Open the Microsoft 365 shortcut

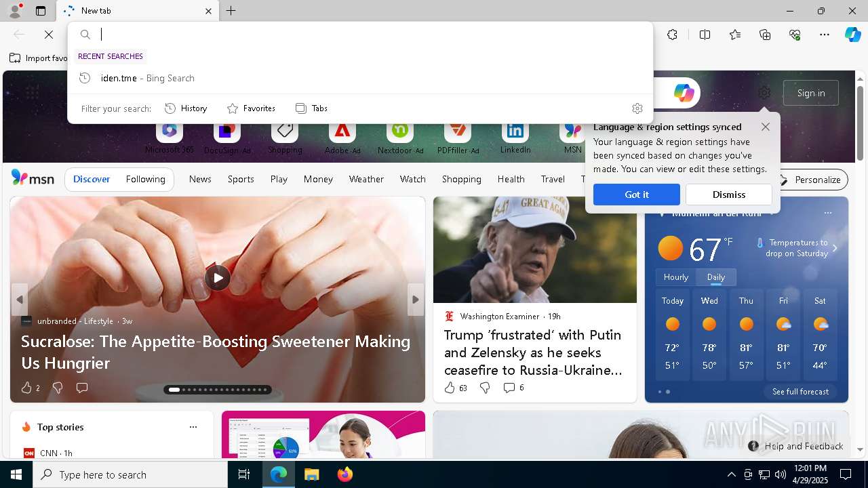tap(170, 138)
